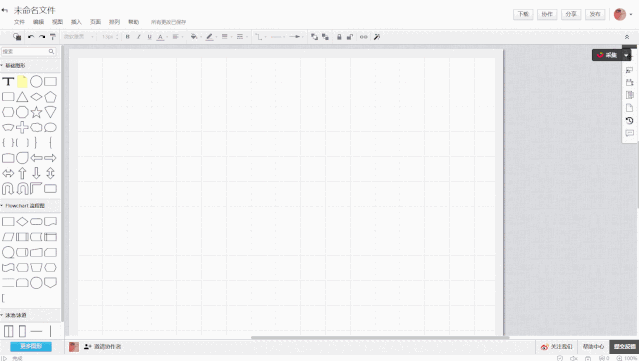Toggle italic text formatting (I)

point(139,37)
